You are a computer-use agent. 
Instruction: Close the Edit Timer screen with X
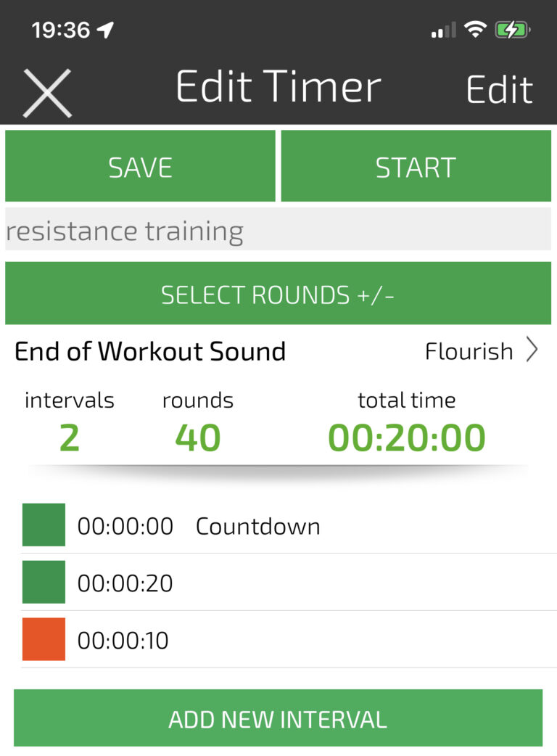coord(47,92)
